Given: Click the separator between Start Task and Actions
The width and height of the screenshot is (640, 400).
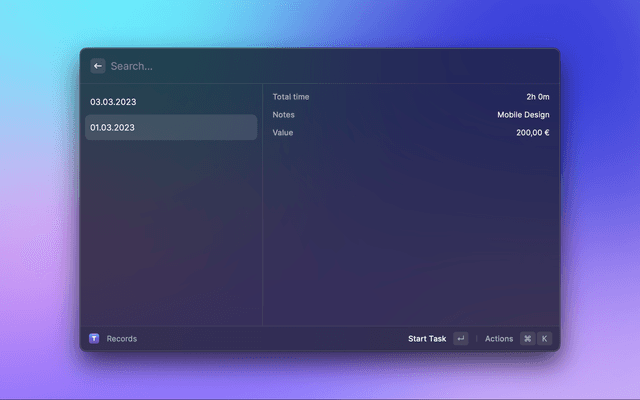Looking at the screenshot, I should coord(477,339).
